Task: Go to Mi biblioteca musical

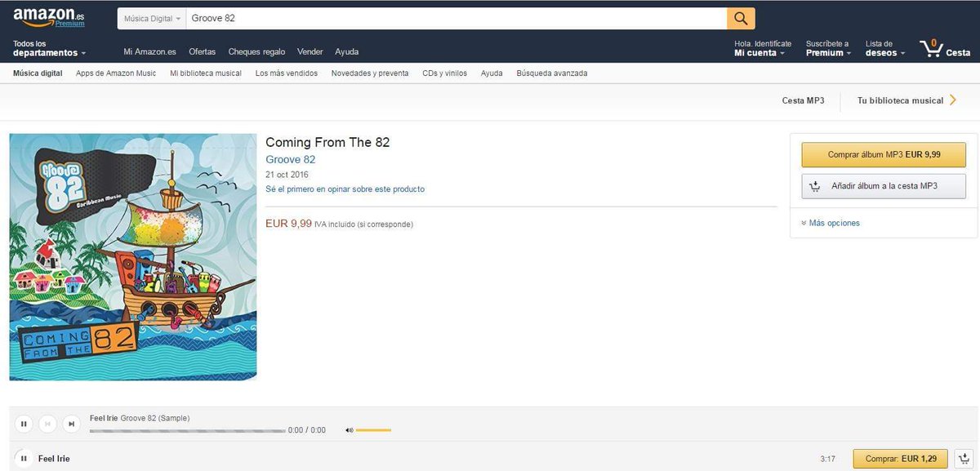Action: (206, 73)
